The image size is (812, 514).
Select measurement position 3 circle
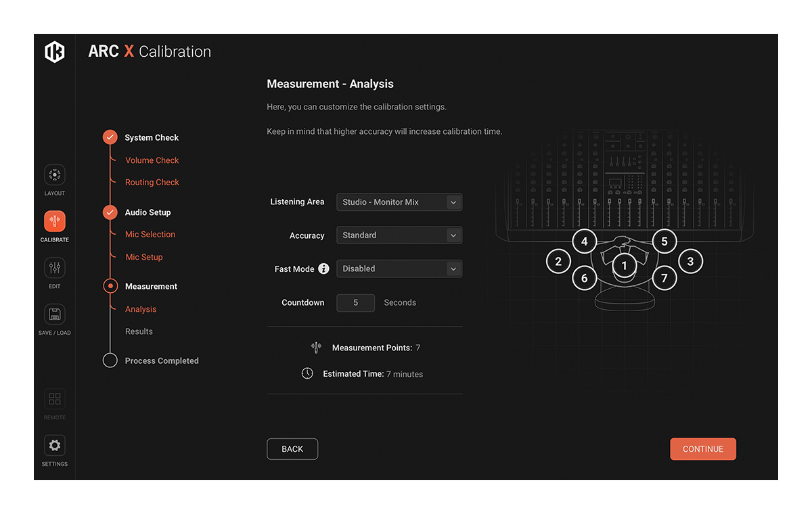pyautogui.click(x=690, y=262)
